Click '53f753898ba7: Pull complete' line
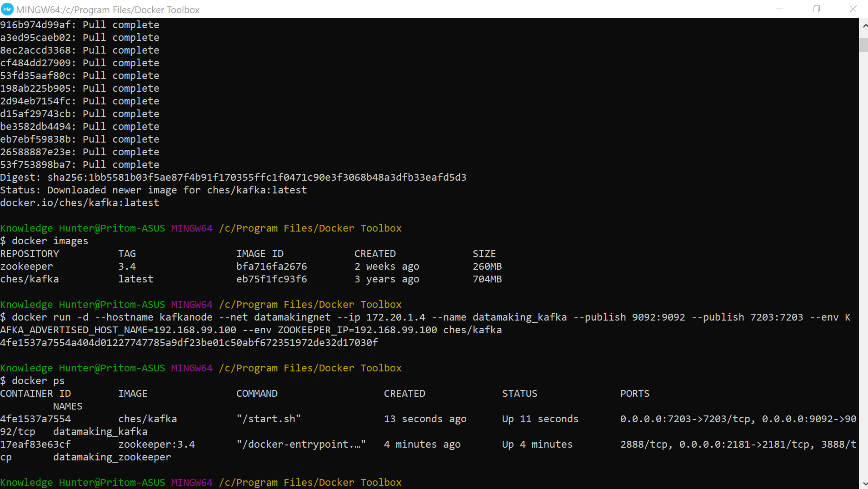 point(80,165)
